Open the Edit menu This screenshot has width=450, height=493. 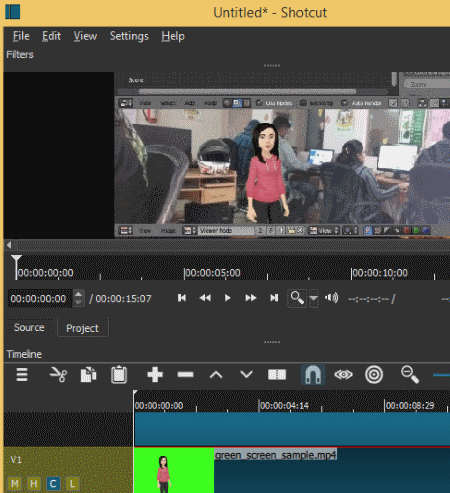point(51,36)
